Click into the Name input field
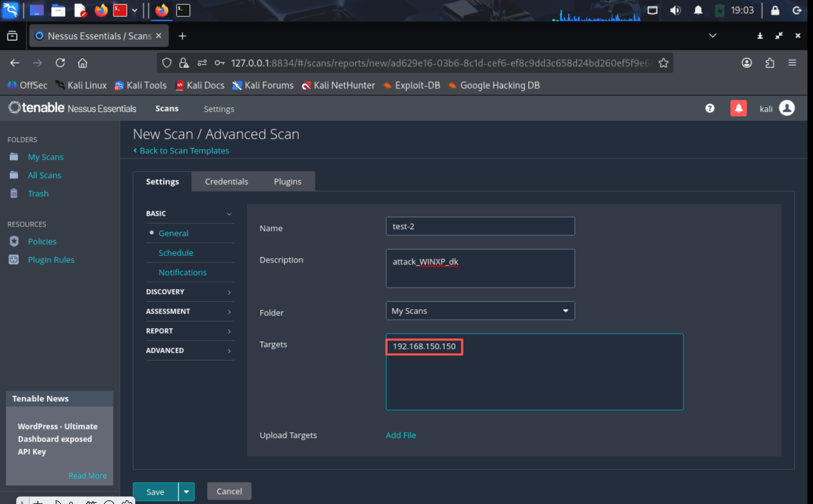 480,226
